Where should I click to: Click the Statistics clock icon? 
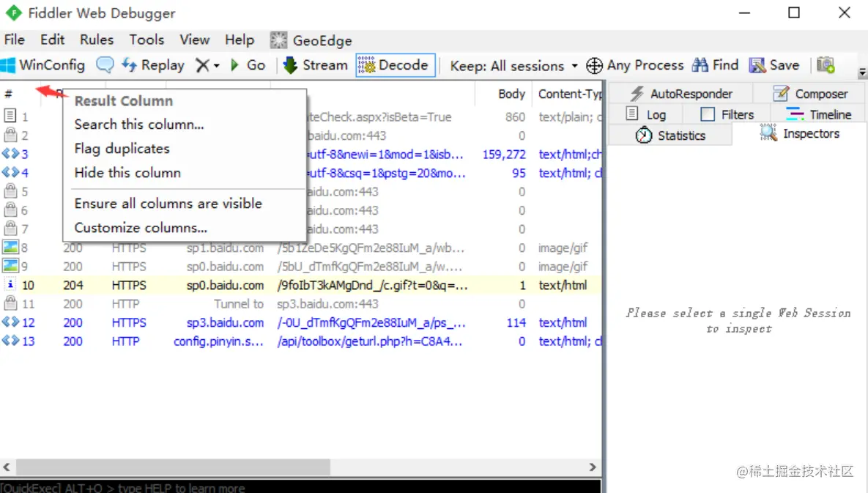pyautogui.click(x=643, y=135)
